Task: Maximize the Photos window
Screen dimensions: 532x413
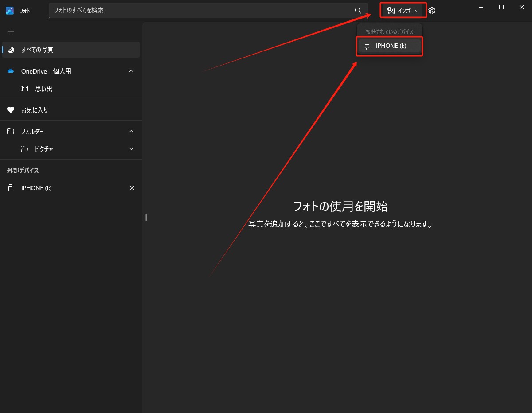Action: (501, 7)
